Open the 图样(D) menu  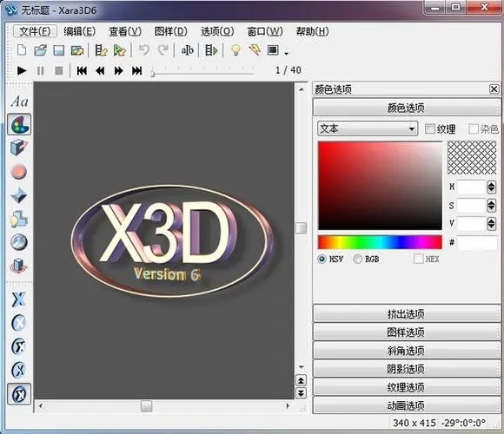(x=170, y=31)
